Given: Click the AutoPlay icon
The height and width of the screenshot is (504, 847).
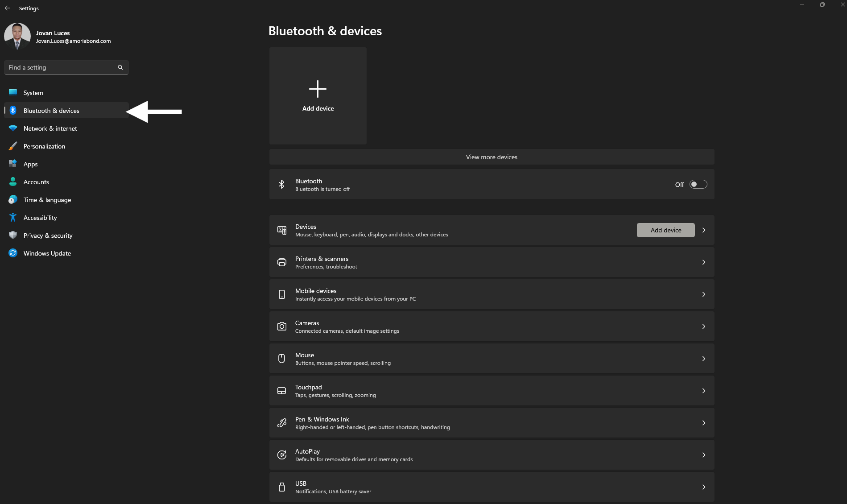Looking at the screenshot, I should point(282,455).
